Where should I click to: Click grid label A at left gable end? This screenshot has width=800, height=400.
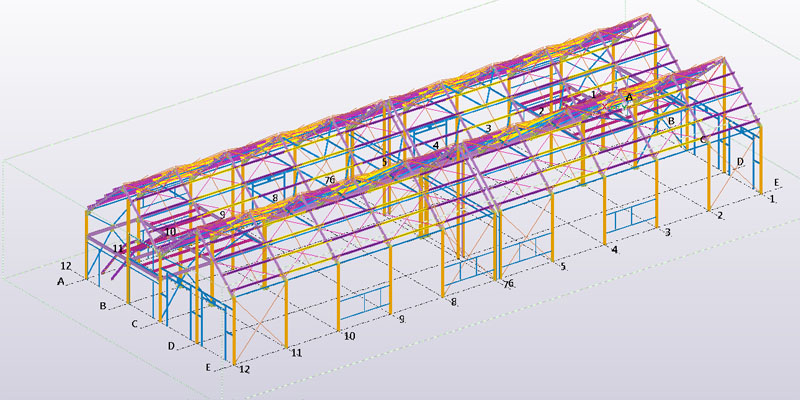click(x=61, y=283)
